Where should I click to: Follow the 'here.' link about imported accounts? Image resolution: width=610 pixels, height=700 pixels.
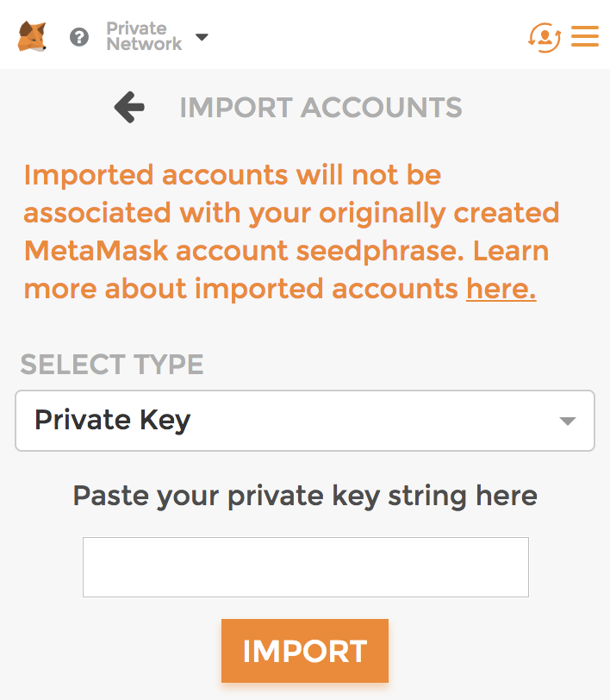tap(501, 289)
